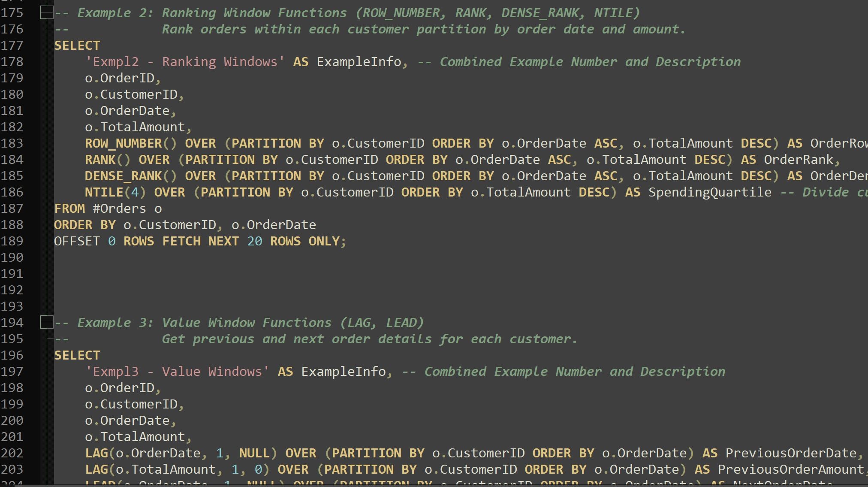This screenshot has width=868, height=487.
Task: Click the number 20 in FETCH NEXT clause
Action: (x=255, y=241)
